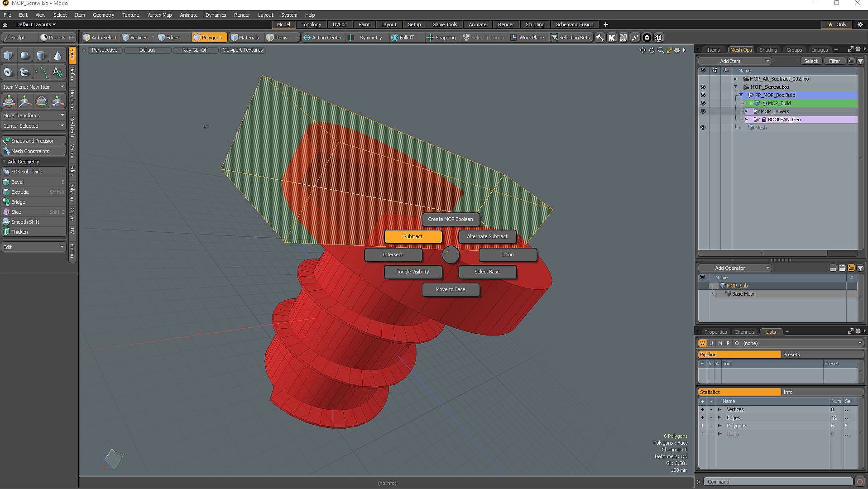
Task: Select the cone primitive tool
Action: pyautogui.click(x=58, y=56)
